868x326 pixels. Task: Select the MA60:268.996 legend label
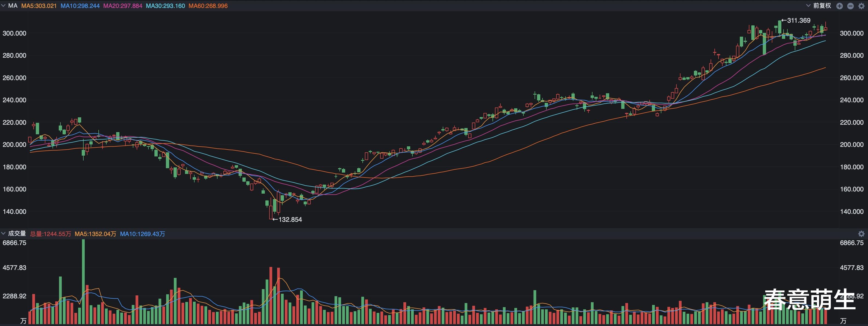[208, 6]
